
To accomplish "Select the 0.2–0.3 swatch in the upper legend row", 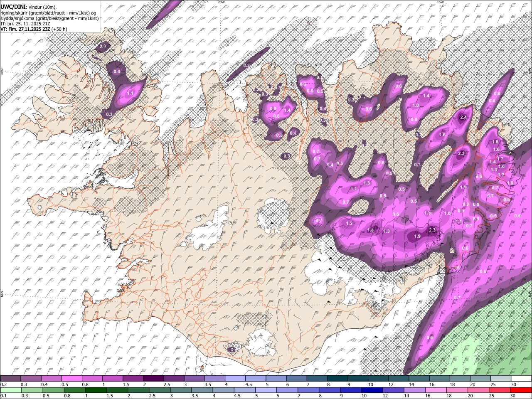I will pyautogui.click(x=10, y=379).
